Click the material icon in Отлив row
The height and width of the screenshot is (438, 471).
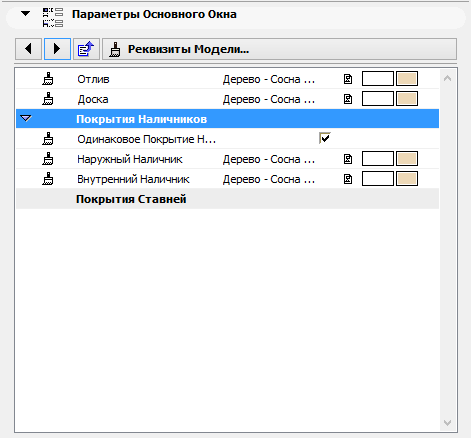pos(348,79)
